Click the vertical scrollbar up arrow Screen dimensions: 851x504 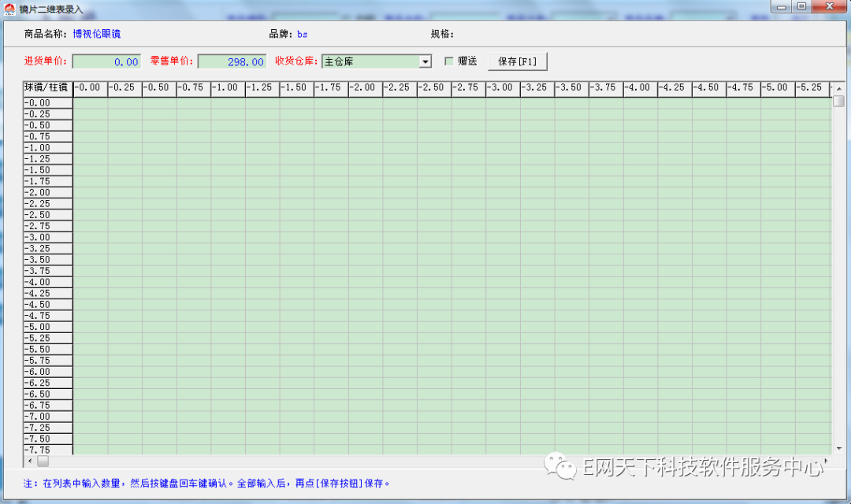pos(838,87)
